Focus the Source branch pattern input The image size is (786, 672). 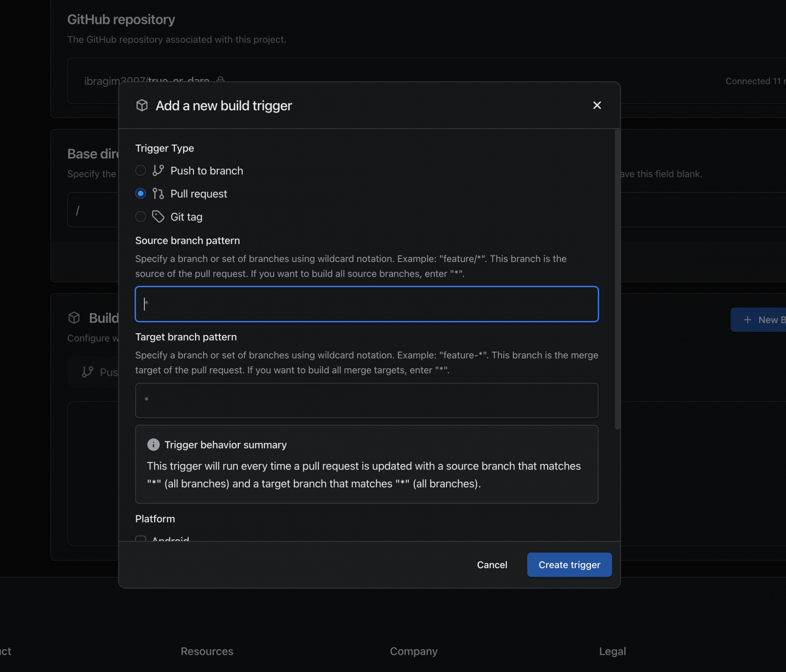[367, 304]
